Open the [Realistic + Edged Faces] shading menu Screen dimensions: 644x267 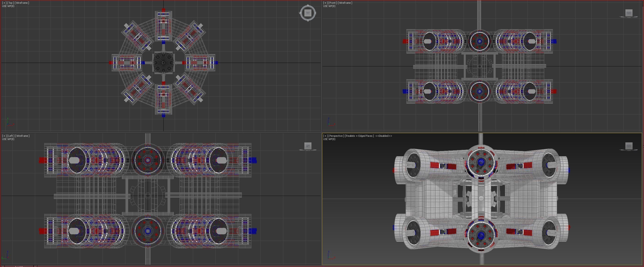(x=359, y=136)
